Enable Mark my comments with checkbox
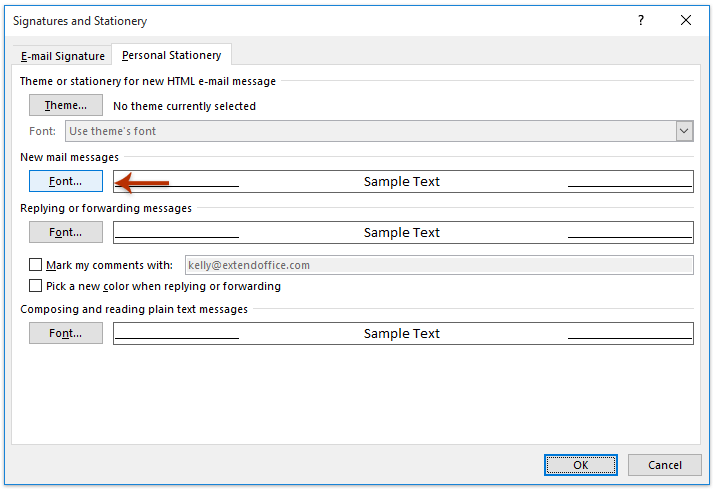Screen dimensions: 716x491 [x=35, y=265]
